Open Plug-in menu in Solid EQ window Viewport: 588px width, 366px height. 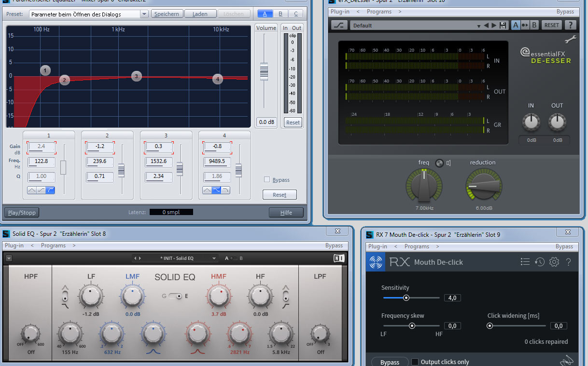click(14, 245)
